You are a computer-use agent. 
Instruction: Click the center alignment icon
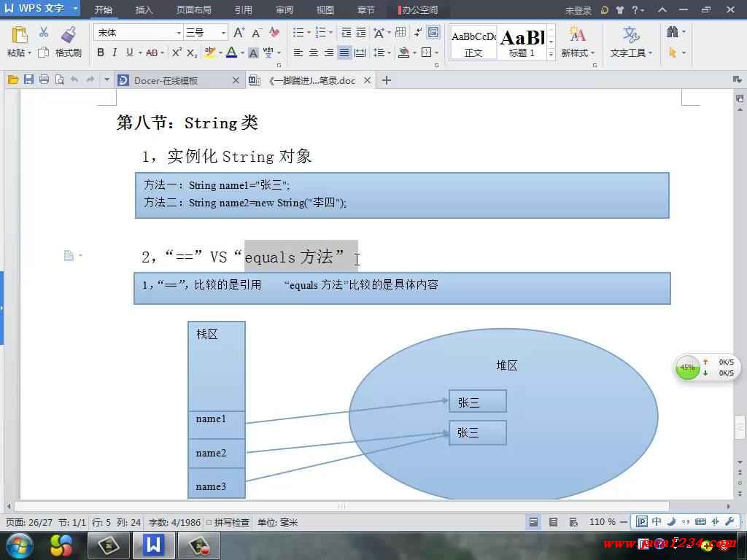pyautogui.click(x=314, y=52)
